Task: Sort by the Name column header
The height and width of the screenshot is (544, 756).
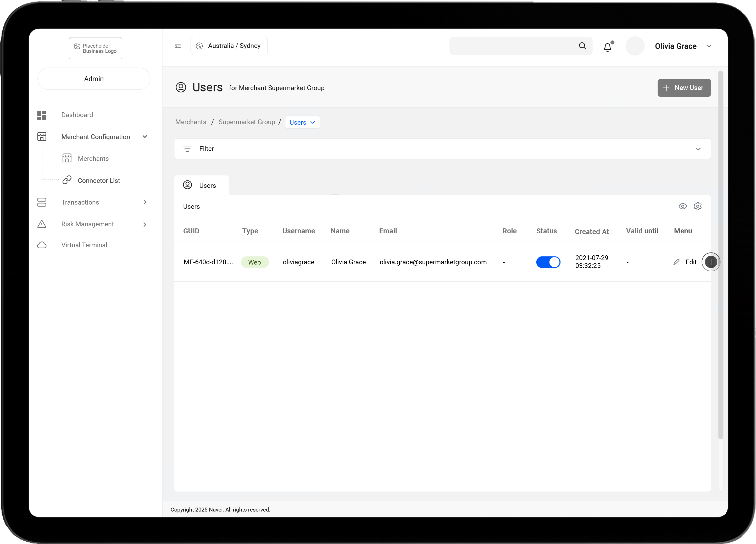Action: click(340, 231)
